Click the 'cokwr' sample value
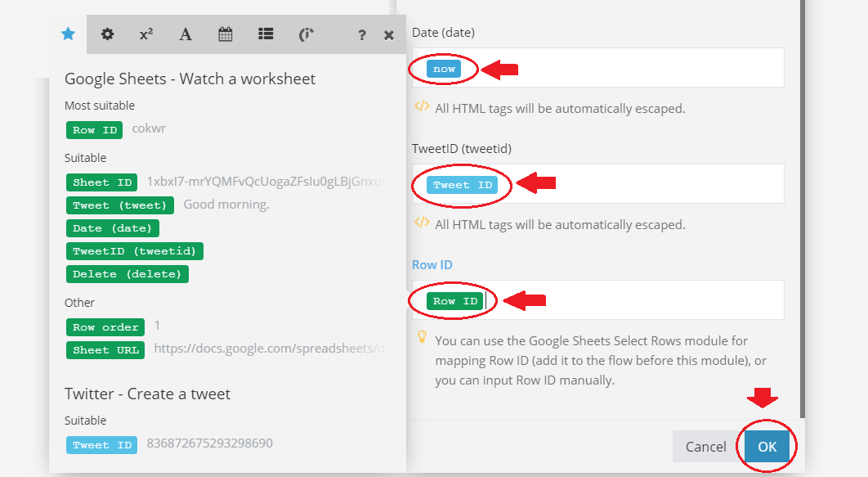This screenshot has width=868, height=477. click(149, 128)
